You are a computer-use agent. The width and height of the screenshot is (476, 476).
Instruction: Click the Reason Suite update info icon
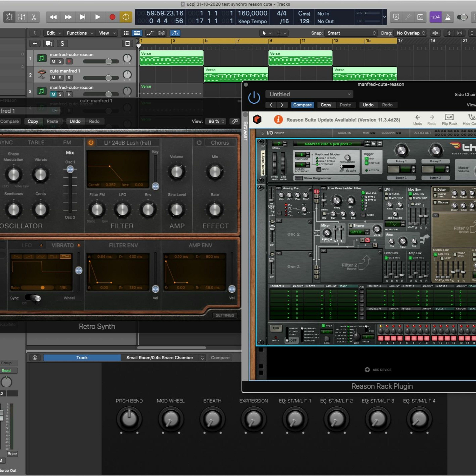coord(278,120)
